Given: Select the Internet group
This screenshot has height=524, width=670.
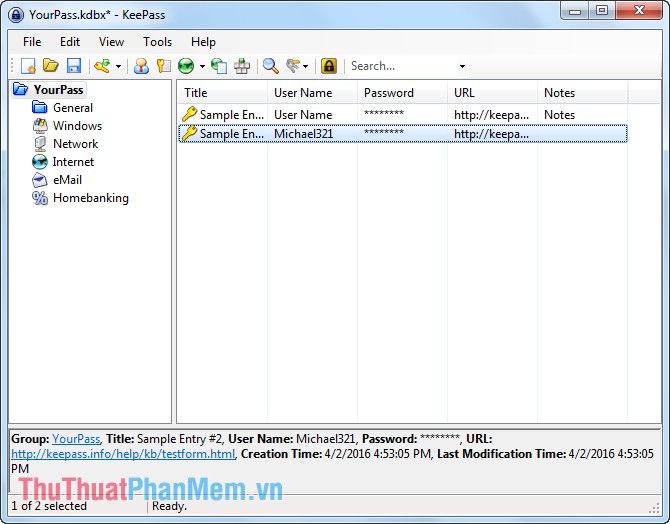Looking at the screenshot, I should (x=73, y=162).
